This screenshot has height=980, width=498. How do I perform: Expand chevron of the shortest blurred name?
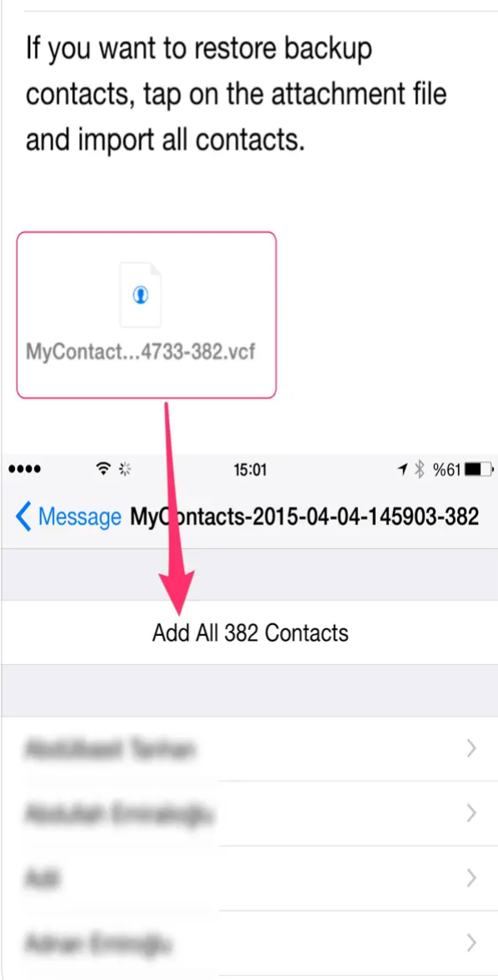[471, 878]
